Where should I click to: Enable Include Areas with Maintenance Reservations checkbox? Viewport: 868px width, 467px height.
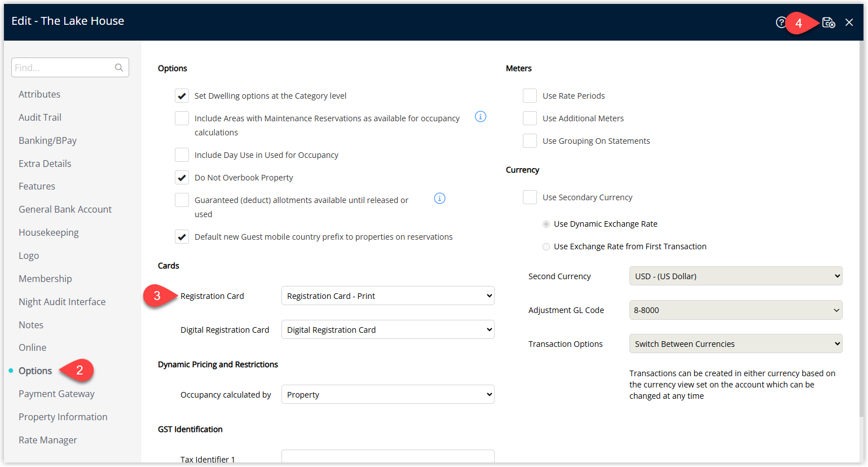(x=182, y=118)
